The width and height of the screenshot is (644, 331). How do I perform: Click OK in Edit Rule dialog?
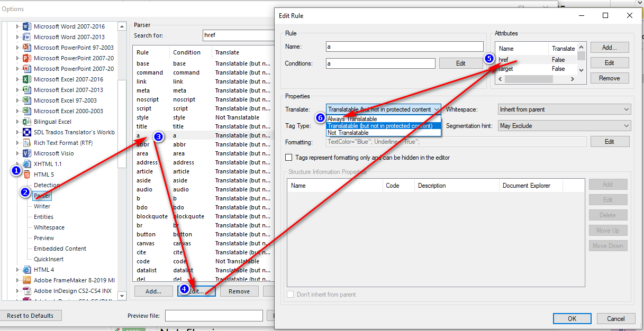pos(572,318)
